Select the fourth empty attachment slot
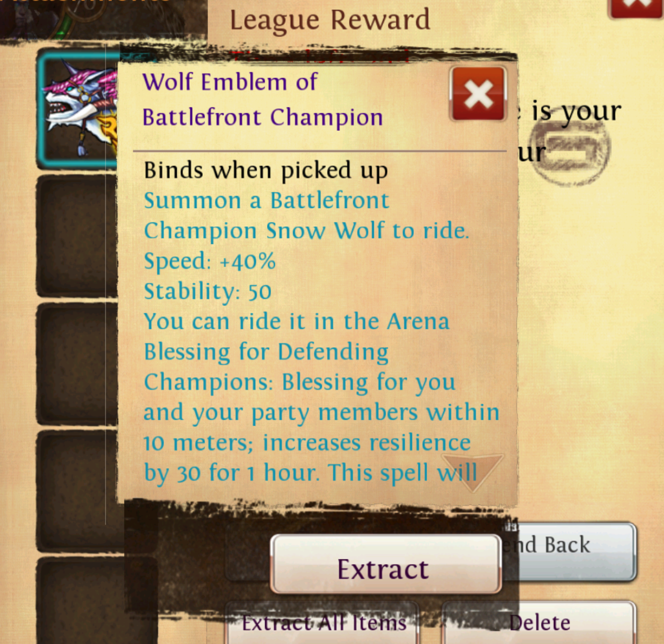This screenshot has width=664, height=644. coord(77,491)
